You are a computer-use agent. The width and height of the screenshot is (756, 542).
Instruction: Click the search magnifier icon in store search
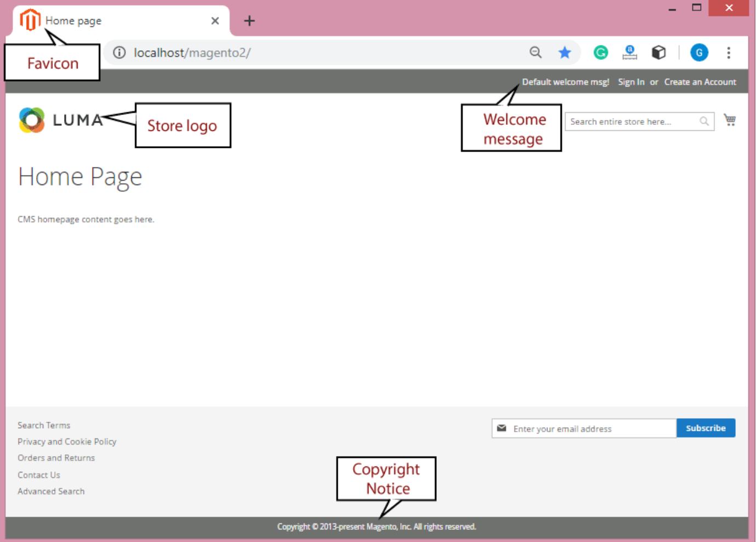click(704, 122)
